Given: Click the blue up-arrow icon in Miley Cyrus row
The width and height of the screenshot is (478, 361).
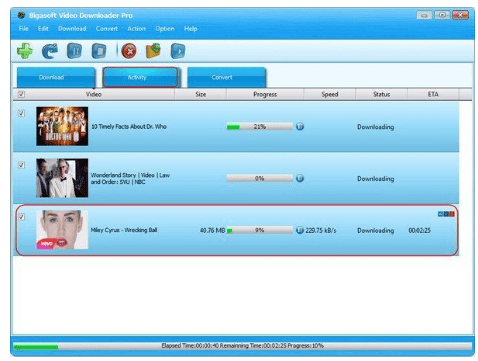Looking at the screenshot, I should [x=440, y=214].
